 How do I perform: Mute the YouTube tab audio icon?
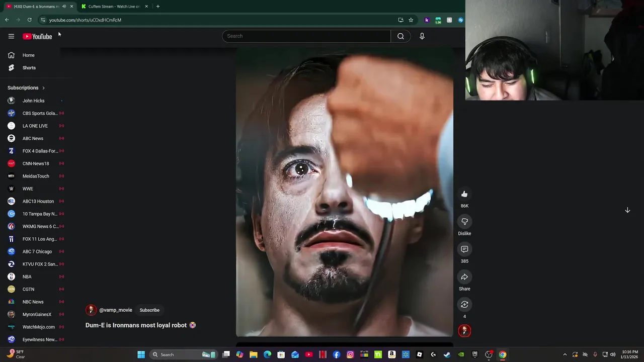point(64,7)
